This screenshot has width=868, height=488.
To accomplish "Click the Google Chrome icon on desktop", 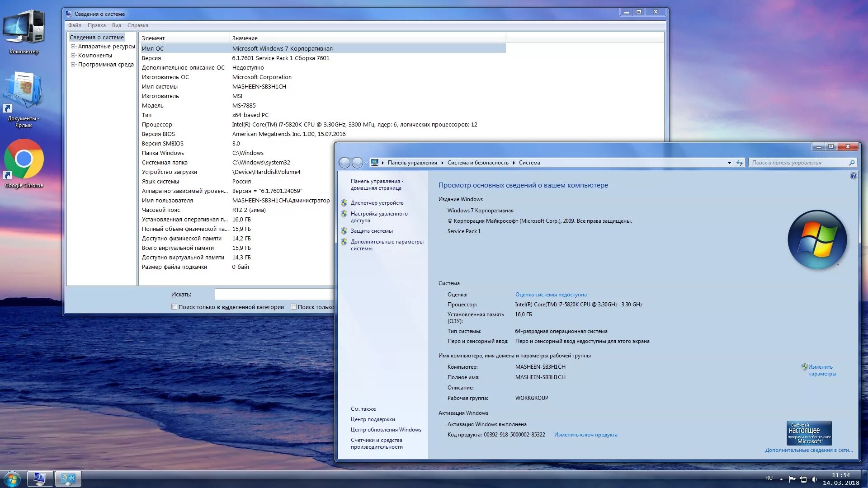I will coord(24,161).
